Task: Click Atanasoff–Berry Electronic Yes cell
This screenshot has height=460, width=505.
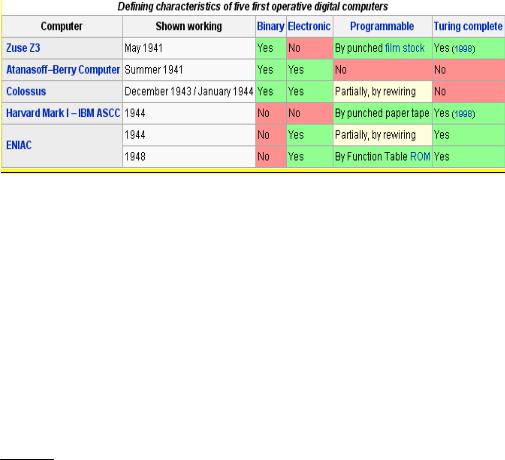Action: (x=310, y=70)
